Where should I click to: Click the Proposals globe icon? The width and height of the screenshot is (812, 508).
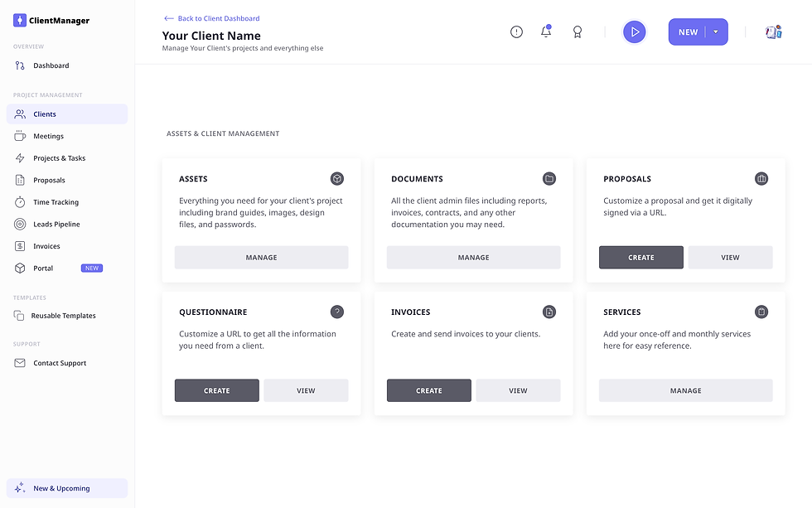[761, 178]
